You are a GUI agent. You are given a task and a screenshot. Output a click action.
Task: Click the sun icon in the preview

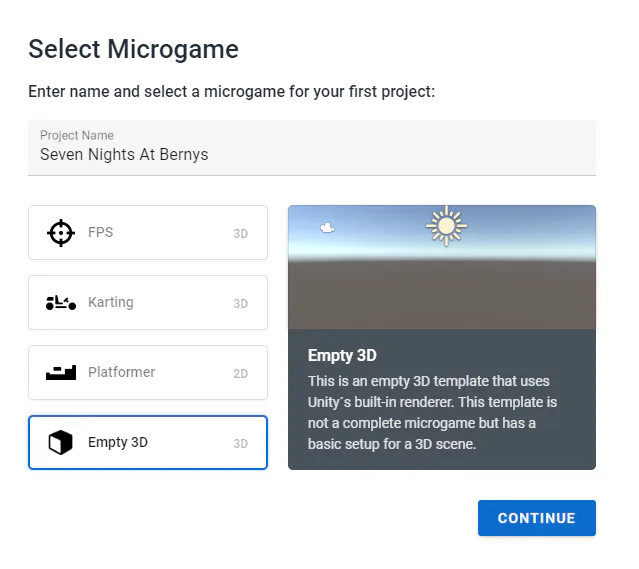point(446,227)
